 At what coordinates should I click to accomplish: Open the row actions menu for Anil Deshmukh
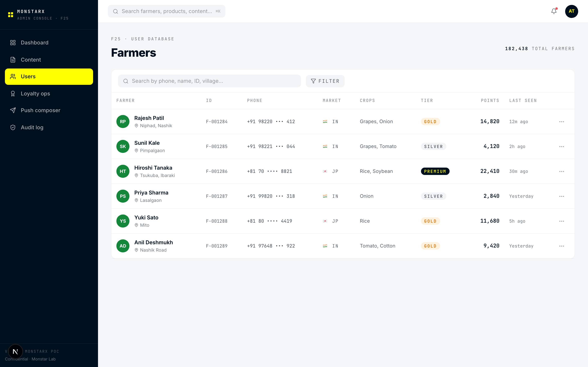(561, 246)
